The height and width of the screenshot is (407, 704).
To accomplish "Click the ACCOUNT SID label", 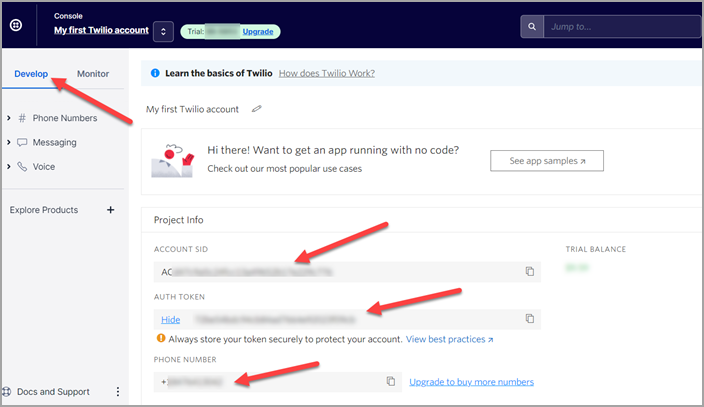I will [x=180, y=249].
